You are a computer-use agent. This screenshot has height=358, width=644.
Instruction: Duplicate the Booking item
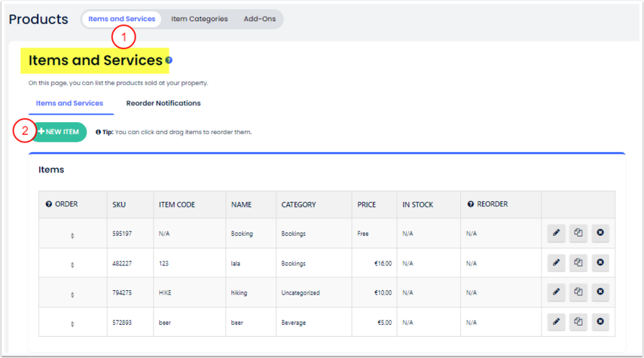tap(578, 233)
